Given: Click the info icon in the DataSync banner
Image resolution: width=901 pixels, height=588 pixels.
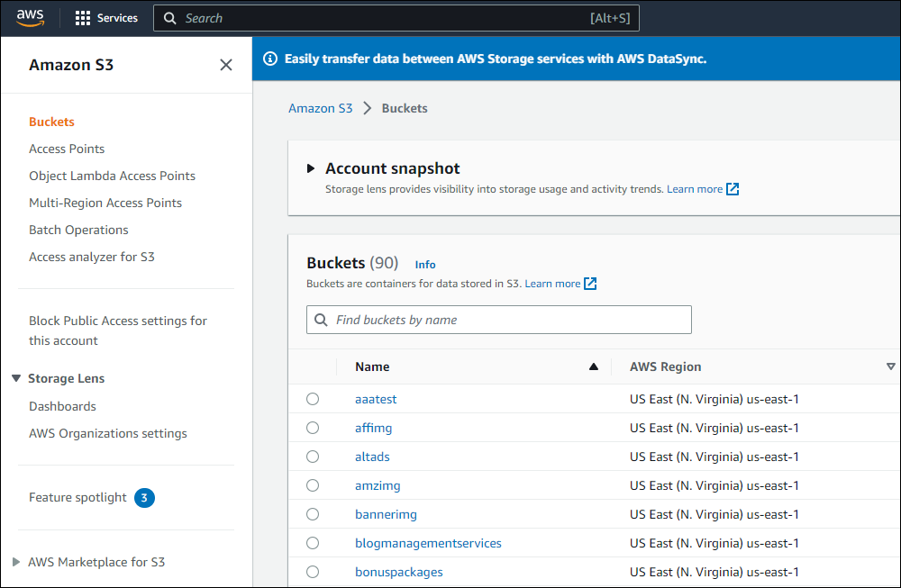Looking at the screenshot, I should pyautogui.click(x=270, y=59).
